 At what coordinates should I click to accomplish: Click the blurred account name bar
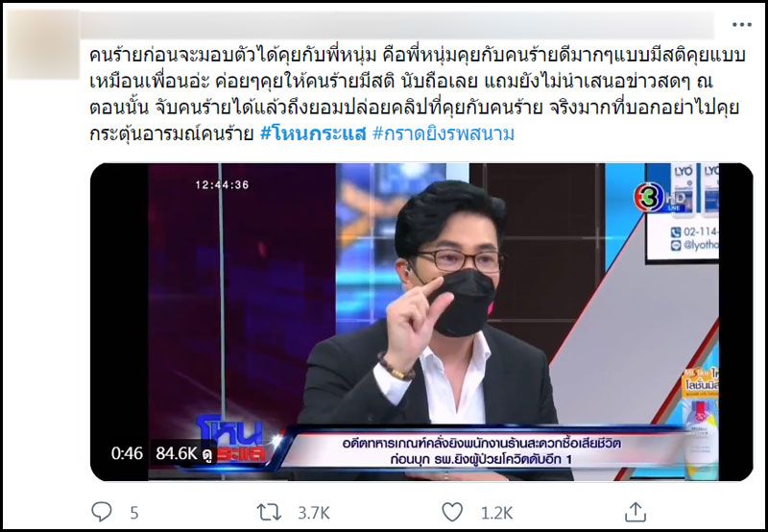coord(396,25)
